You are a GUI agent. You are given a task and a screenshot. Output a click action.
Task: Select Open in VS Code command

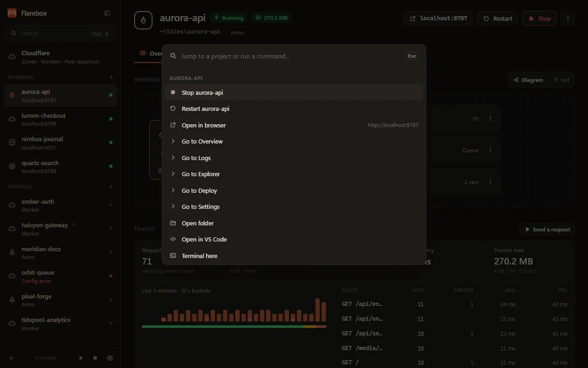click(x=294, y=239)
